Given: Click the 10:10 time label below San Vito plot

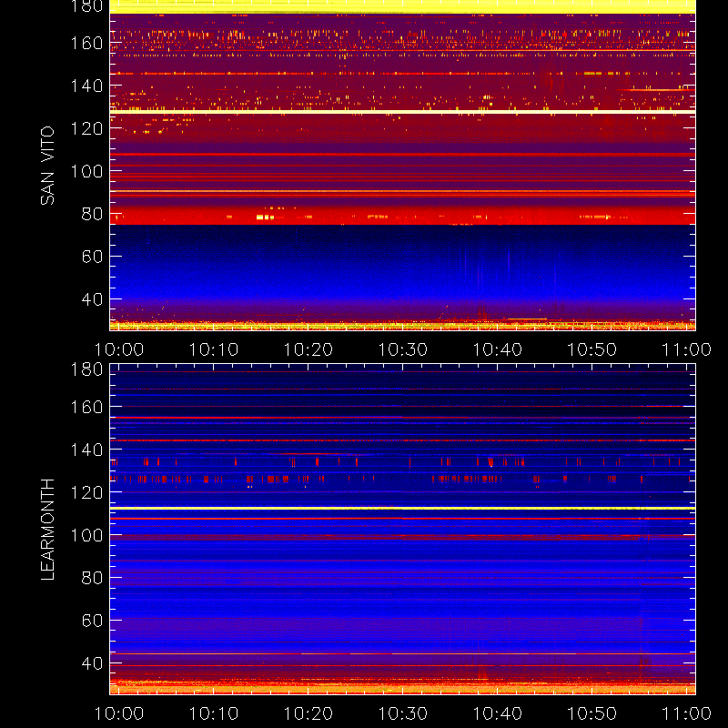Looking at the screenshot, I should tap(214, 349).
